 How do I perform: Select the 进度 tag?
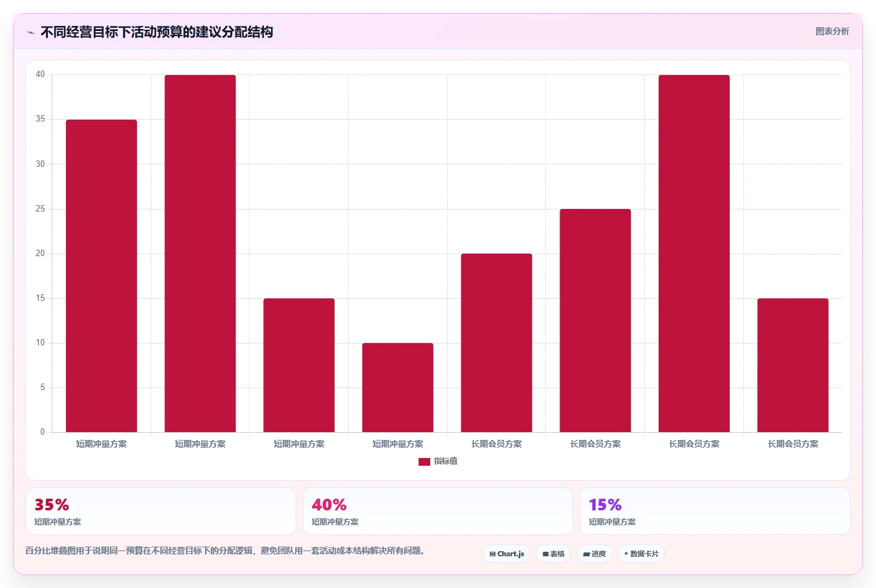595,554
